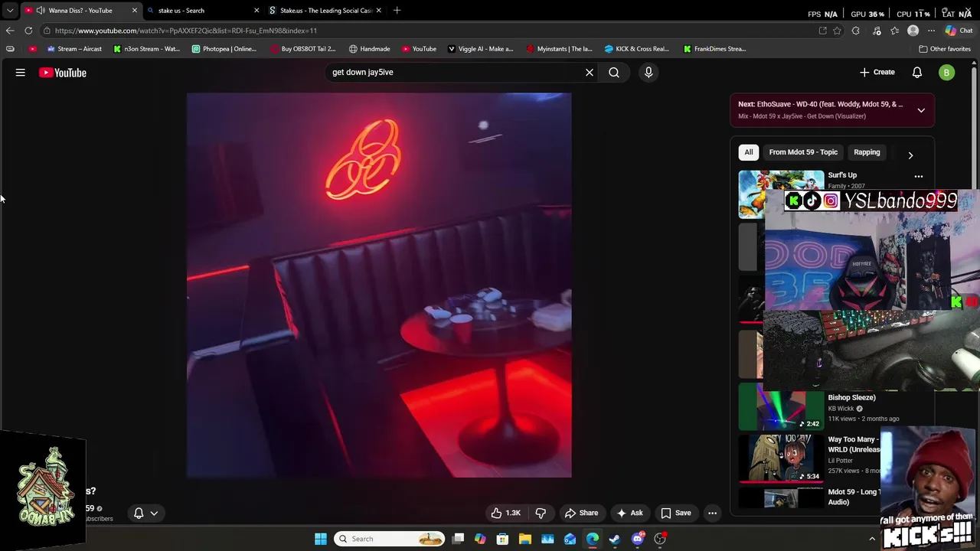Open the browser settings ellipsis menu
980x551 pixels.
(x=931, y=31)
